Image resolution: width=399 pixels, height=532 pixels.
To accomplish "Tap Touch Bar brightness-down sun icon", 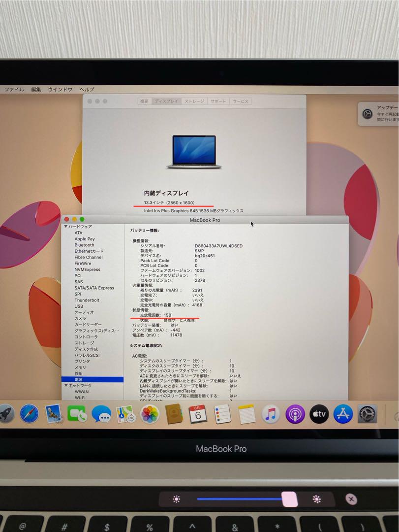I will coord(176,499).
